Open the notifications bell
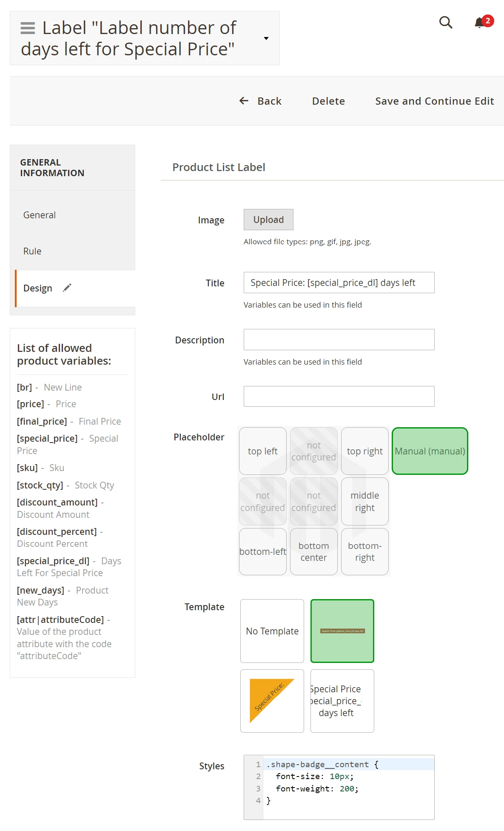The height and width of the screenshot is (831, 504). click(480, 23)
